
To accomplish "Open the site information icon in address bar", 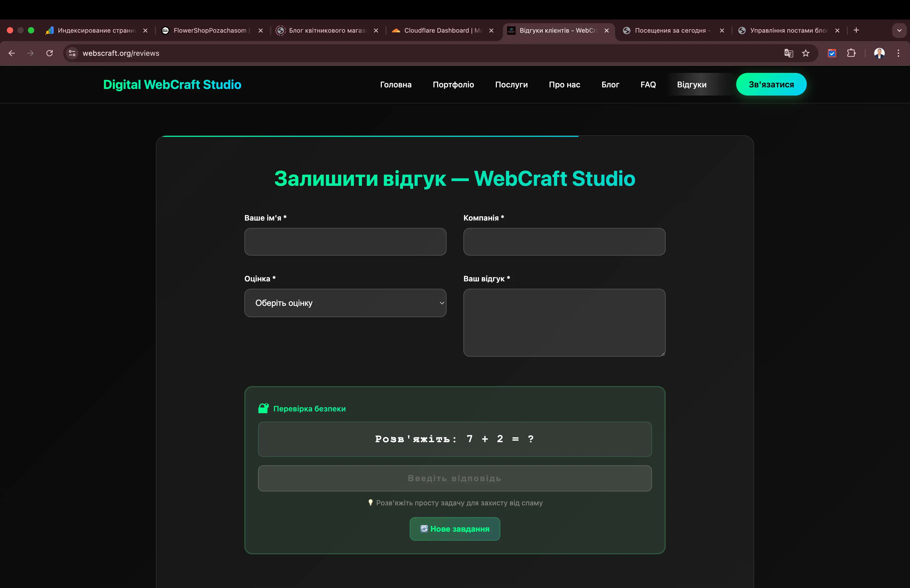I will [x=71, y=53].
